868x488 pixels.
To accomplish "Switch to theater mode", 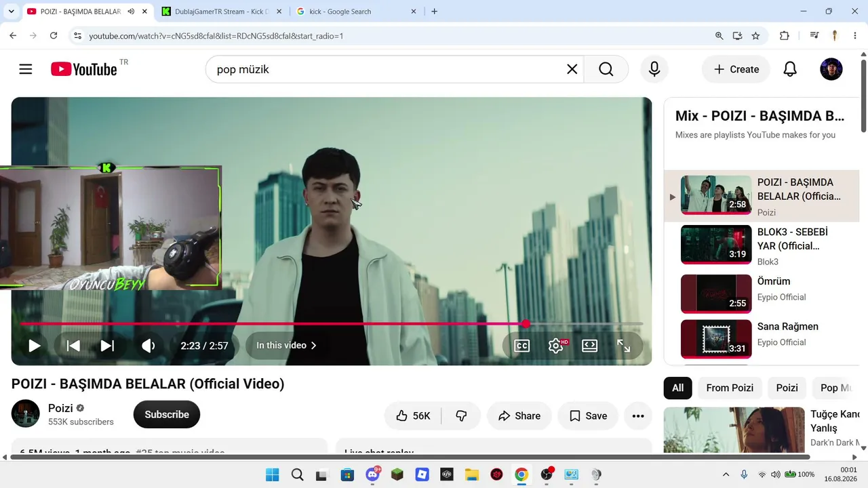I will [590, 346].
